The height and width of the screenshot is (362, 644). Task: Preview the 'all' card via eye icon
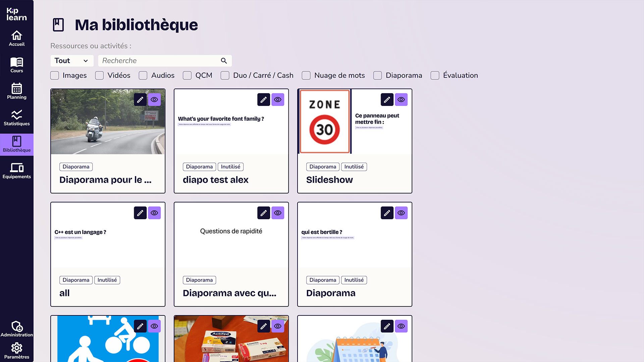[x=154, y=213]
